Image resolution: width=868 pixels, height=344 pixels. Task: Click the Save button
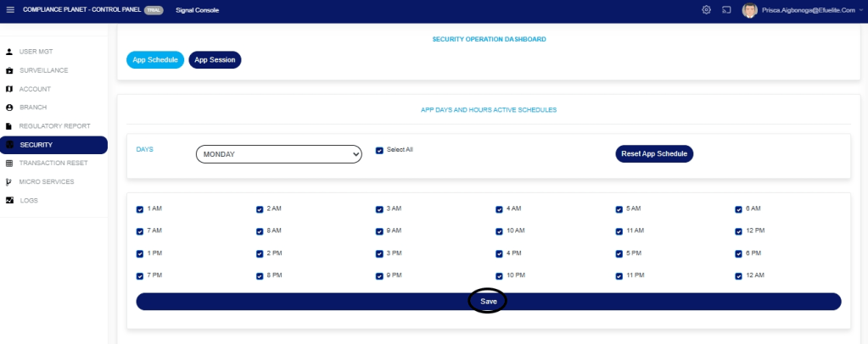click(x=488, y=302)
